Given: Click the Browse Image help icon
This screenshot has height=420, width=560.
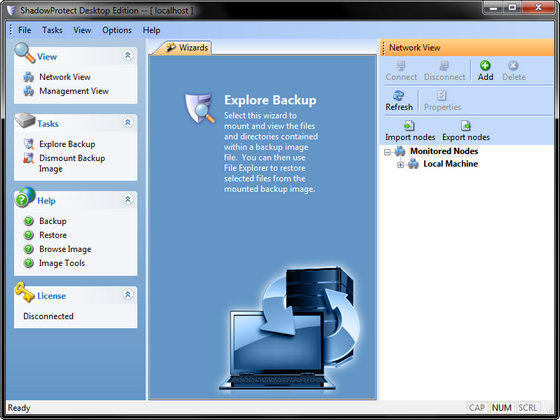Looking at the screenshot, I should pyautogui.click(x=29, y=249).
